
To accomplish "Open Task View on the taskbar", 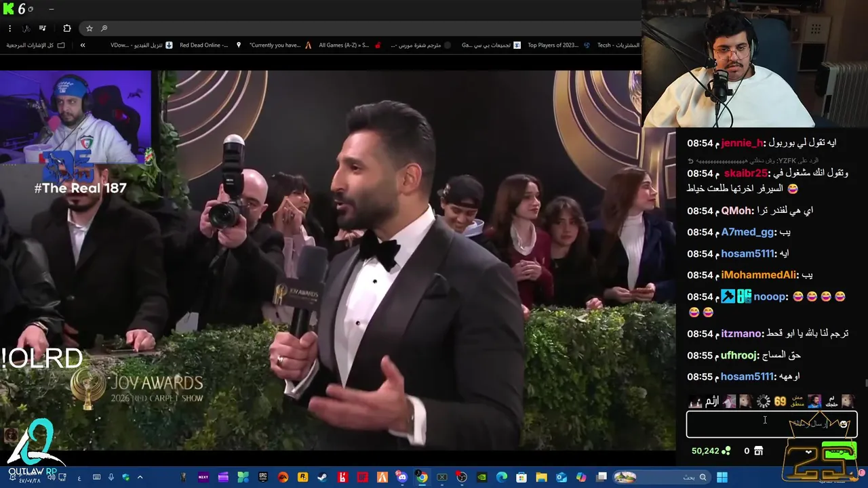I will click(601, 477).
